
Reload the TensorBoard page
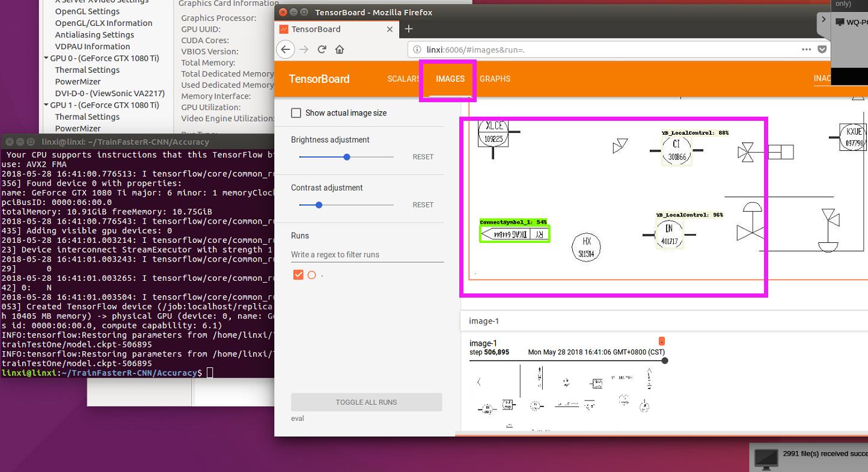coord(322,49)
